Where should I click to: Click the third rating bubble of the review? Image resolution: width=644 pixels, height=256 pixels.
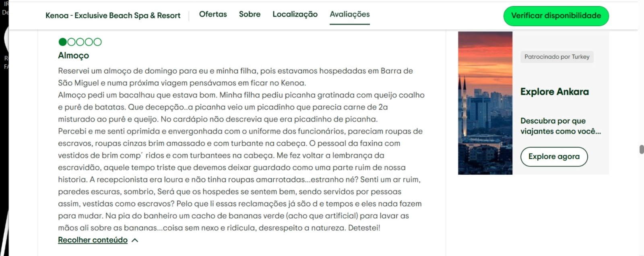click(x=80, y=42)
